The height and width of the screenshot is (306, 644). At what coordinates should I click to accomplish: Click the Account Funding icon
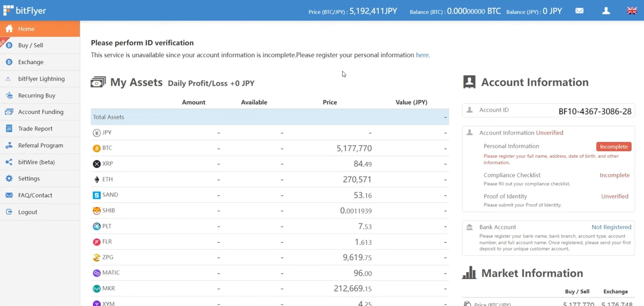[9, 112]
